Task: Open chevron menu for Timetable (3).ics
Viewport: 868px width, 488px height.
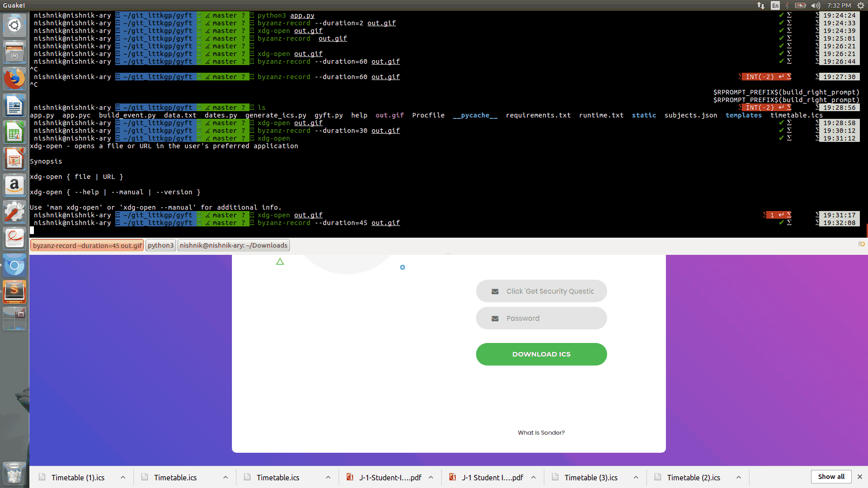Action: (636, 478)
